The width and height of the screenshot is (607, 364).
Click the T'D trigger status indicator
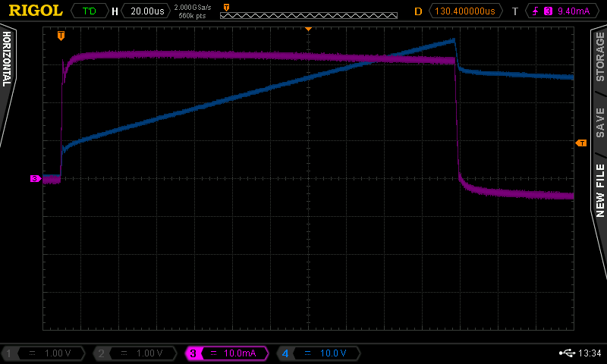(x=89, y=11)
